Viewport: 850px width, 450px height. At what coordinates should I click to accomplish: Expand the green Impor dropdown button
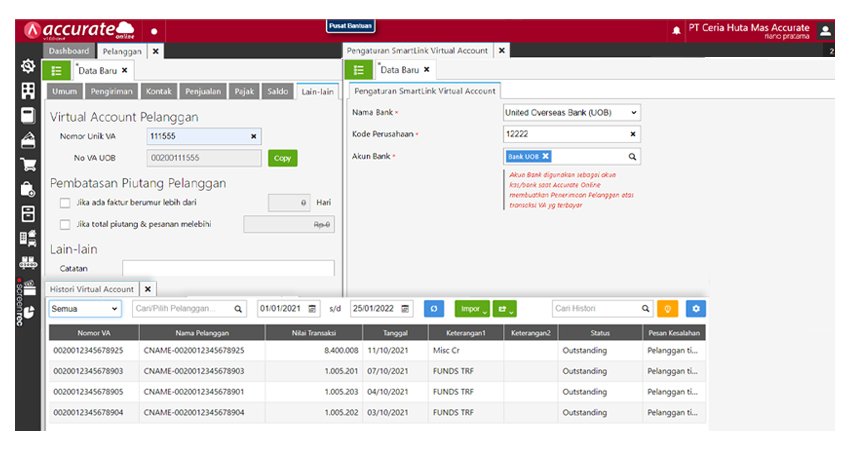click(x=470, y=309)
